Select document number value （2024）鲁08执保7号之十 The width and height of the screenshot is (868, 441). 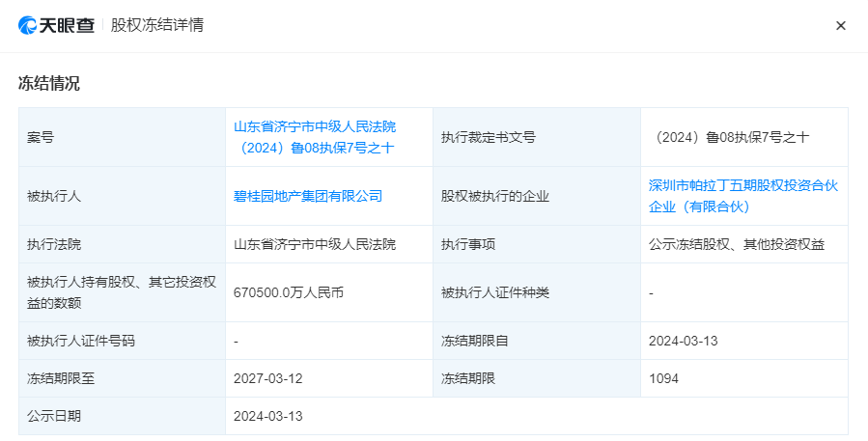[x=729, y=137]
